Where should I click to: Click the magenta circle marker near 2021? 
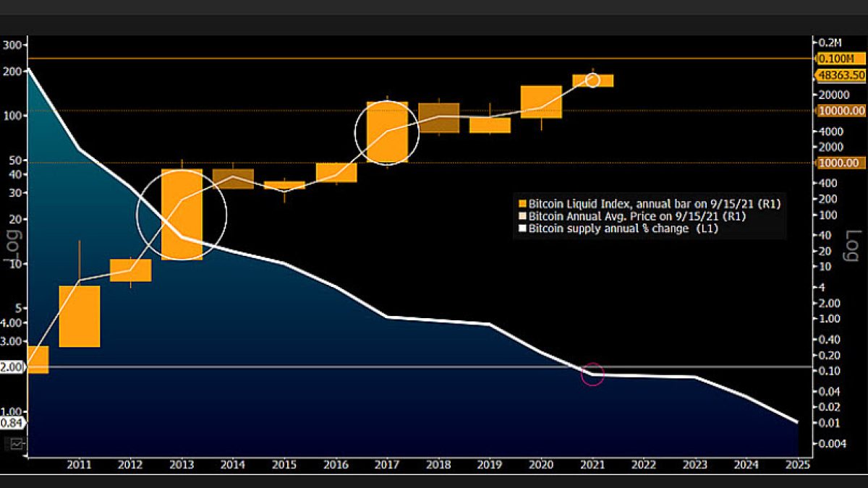click(x=592, y=374)
